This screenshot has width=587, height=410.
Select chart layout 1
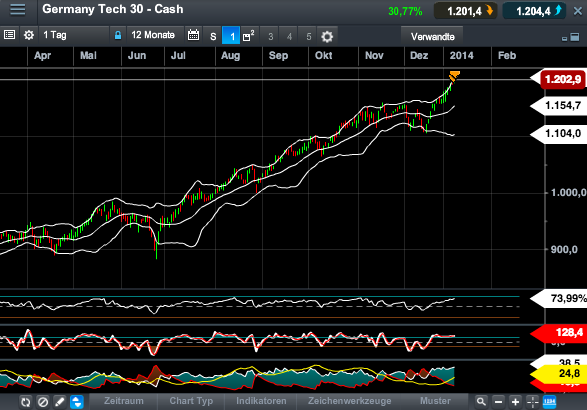click(231, 36)
